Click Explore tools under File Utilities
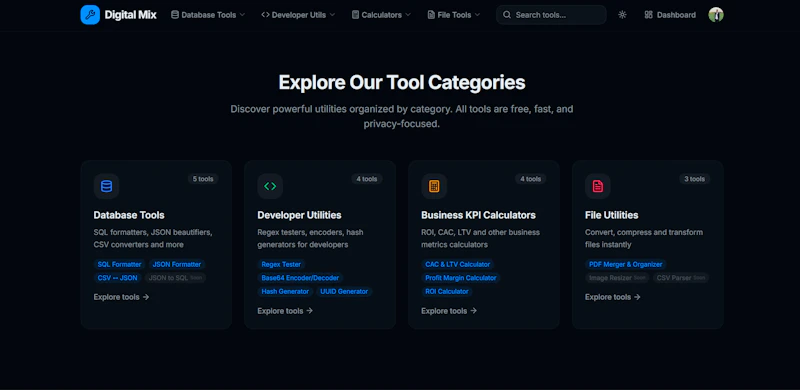Screen dimensions: 800x390 pos(613,297)
